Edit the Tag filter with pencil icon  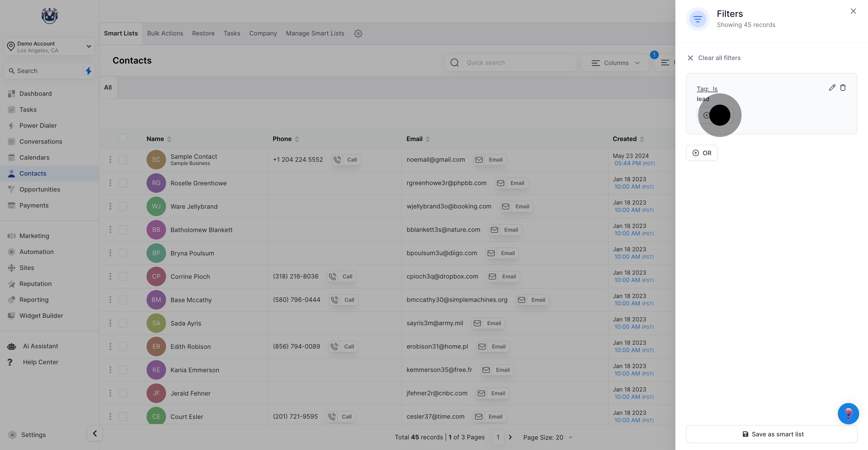(832, 88)
